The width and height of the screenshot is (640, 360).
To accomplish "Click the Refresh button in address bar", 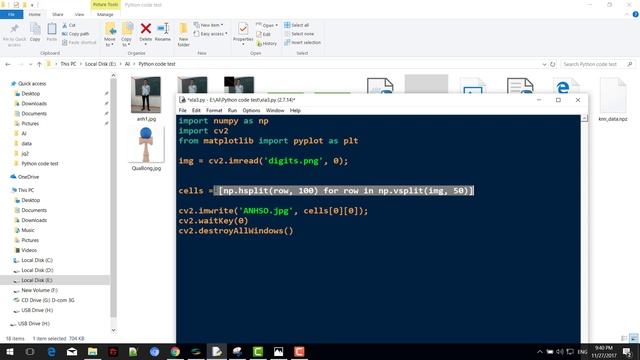I will pos(553,64).
